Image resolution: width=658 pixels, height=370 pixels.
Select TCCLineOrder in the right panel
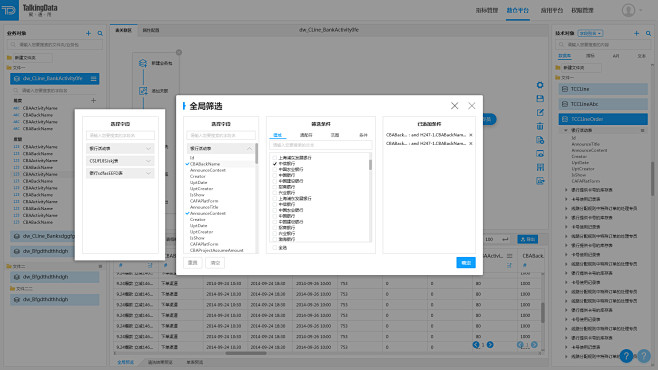coord(603,119)
